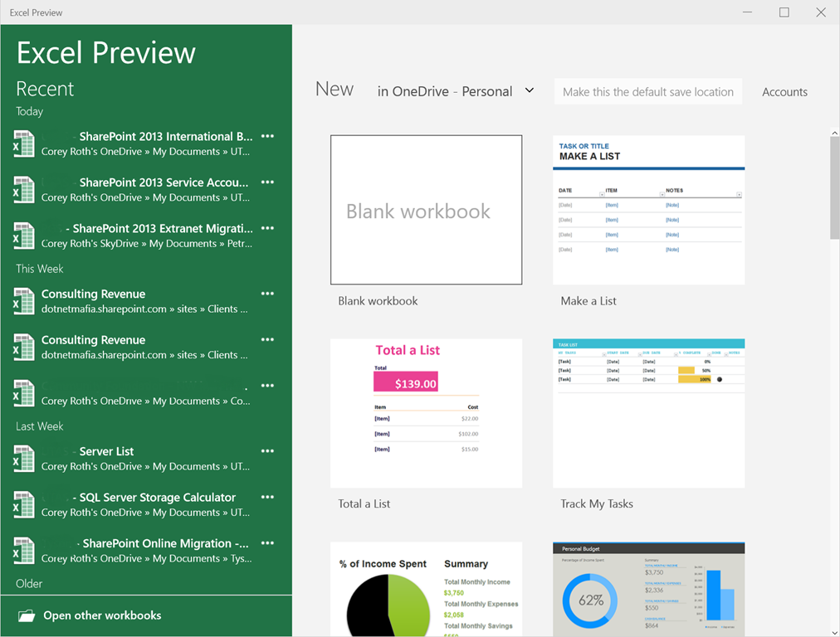
Task: Choose the Track My Tasks template thumbnail
Action: pos(648,413)
